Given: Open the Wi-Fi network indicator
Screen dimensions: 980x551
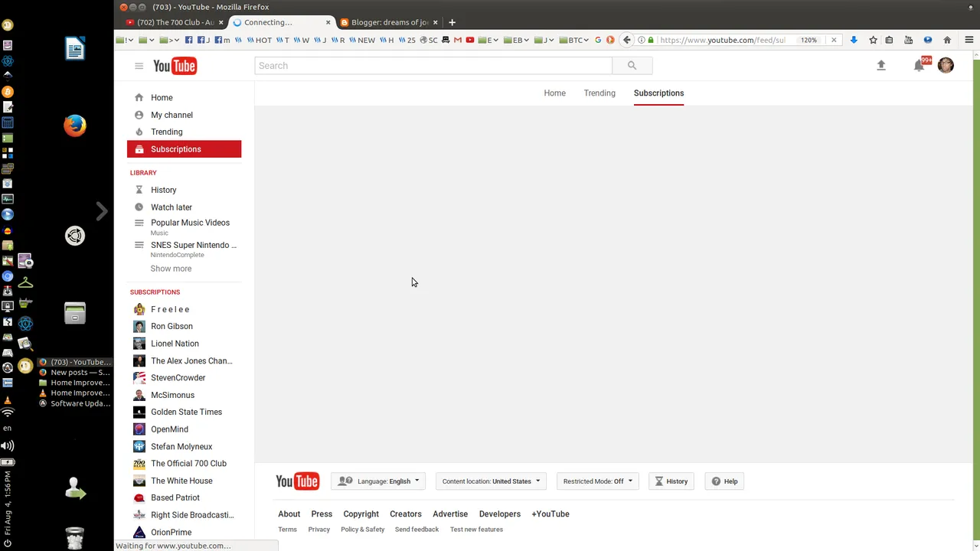Looking at the screenshot, I should (x=7, y=413).
